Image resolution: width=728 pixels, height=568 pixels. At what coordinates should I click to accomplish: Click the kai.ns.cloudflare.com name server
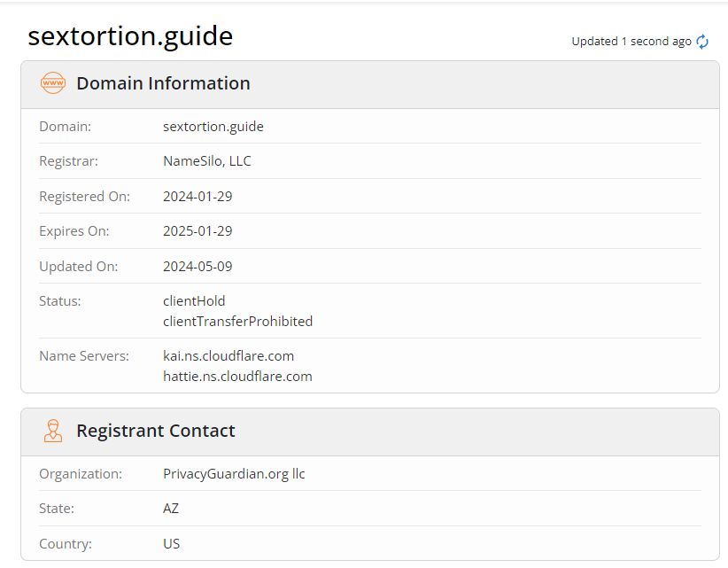[228, 355]
